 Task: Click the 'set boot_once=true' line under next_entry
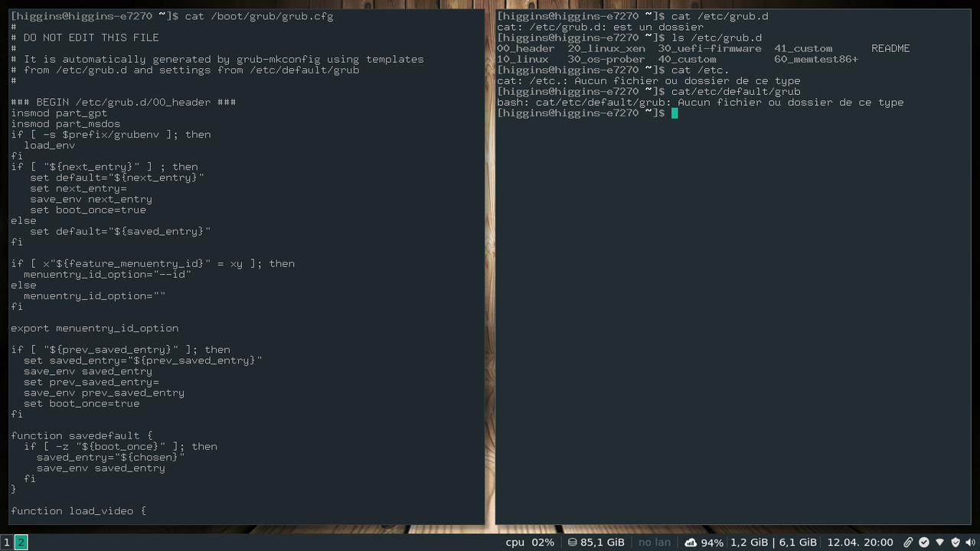click(88, 210)
